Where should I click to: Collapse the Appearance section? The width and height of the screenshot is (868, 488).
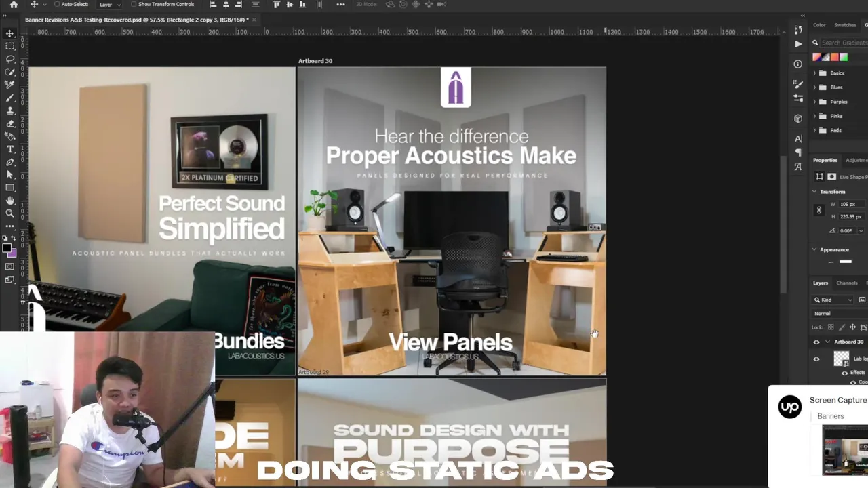click(x=814, y=250)
